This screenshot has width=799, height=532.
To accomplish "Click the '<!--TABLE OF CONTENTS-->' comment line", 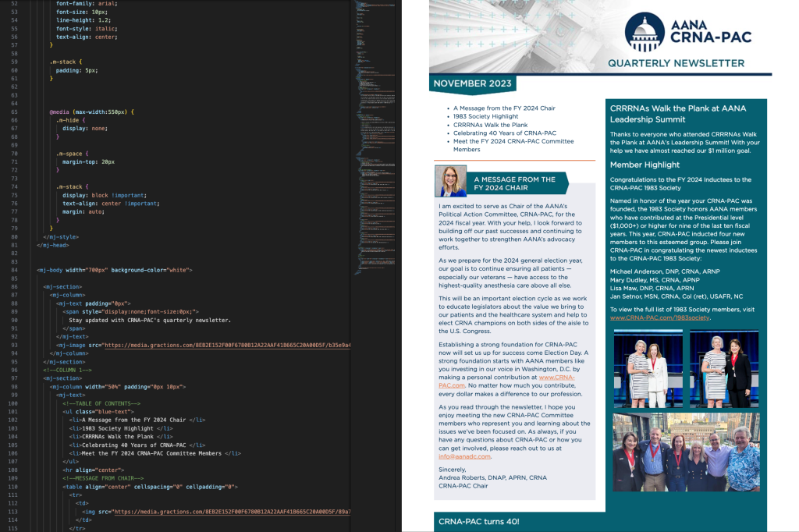I will click(x=101, y=403).
